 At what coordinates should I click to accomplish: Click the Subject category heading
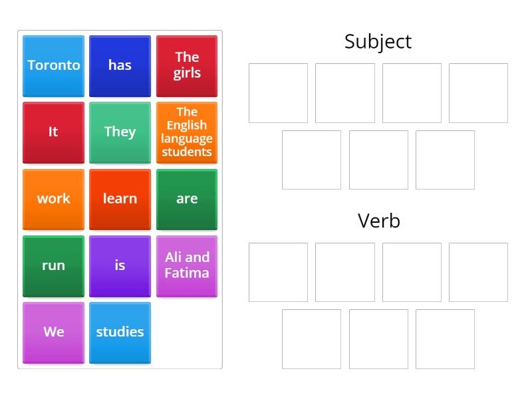[x=378, y=41]
